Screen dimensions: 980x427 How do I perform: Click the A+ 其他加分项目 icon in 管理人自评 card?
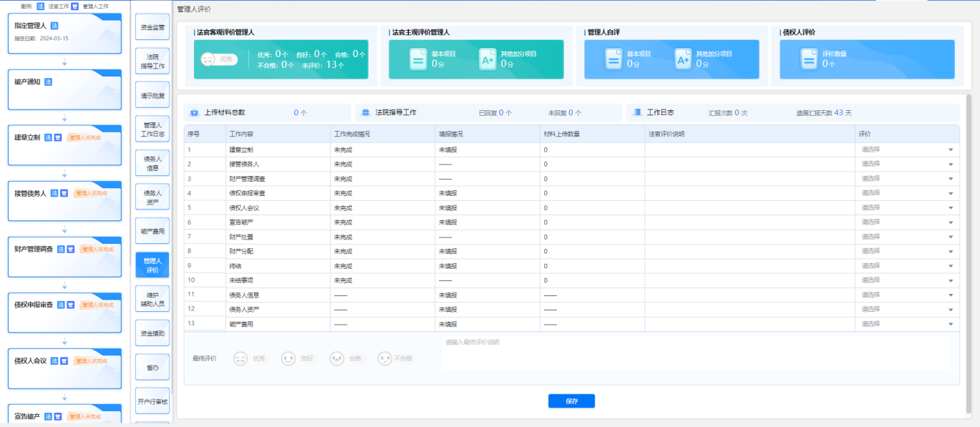click(x=683, y=59)
